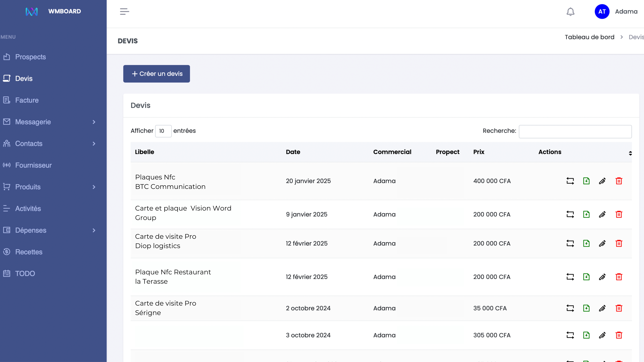Download the Restaurant la Terasse devis

click(586, 277)
